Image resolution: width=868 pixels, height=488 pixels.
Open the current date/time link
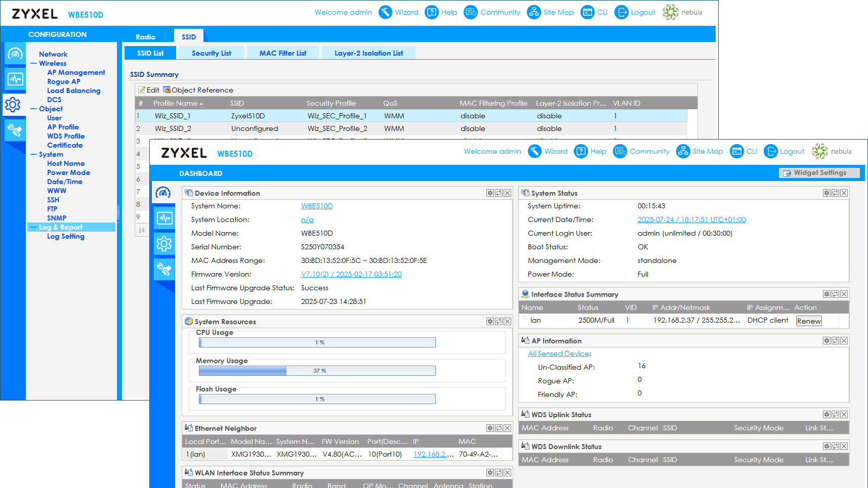click(691, 219)
